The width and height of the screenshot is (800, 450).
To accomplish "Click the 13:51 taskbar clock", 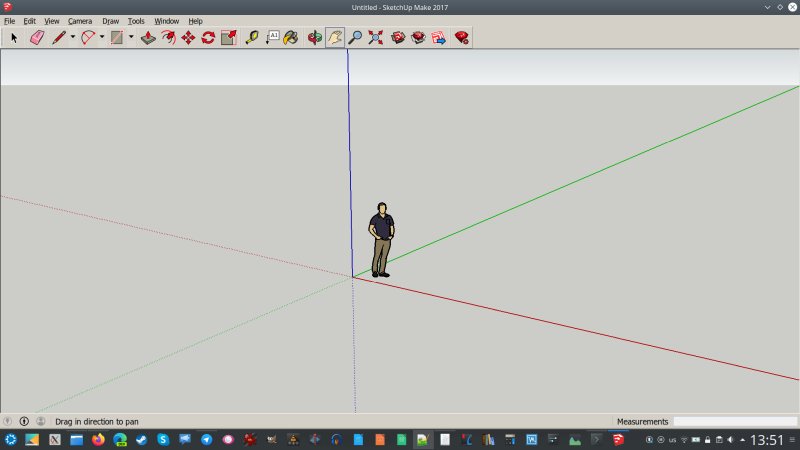I will (x=767, y=440).
